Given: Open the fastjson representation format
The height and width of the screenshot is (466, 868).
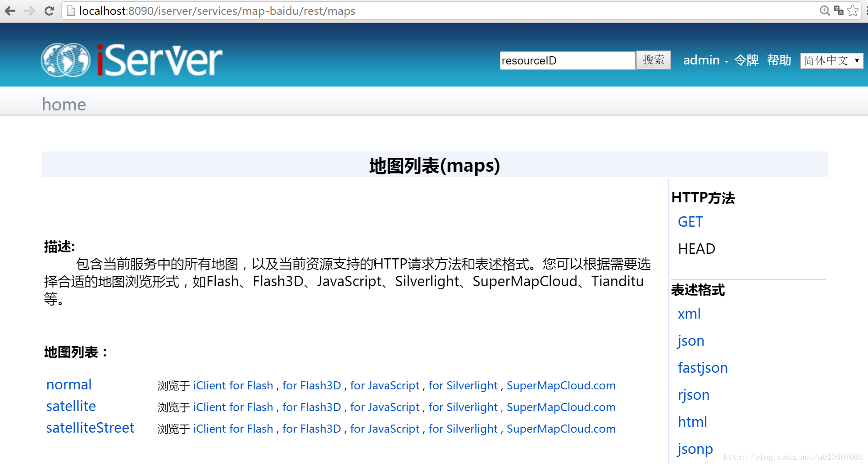Looking at the screenshot, I should pyautogui.click(x=703, y=368).
